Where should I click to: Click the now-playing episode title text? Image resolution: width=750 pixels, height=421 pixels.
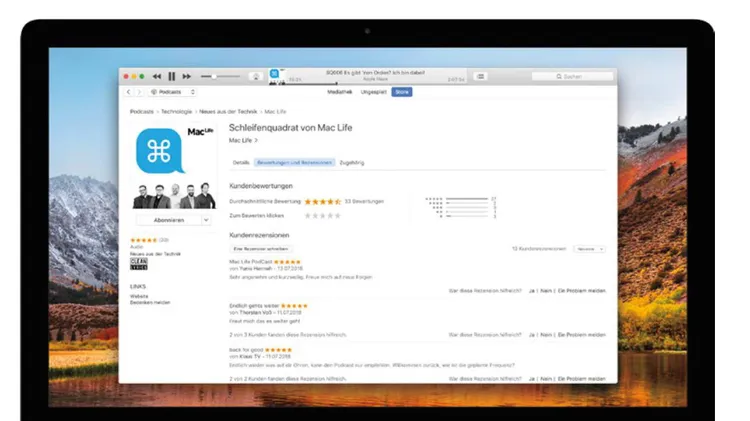pos(375,73)
